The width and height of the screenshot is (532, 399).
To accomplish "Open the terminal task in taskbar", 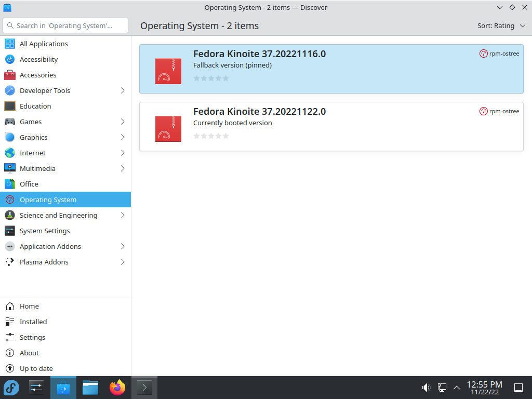I will click(144, 388).
